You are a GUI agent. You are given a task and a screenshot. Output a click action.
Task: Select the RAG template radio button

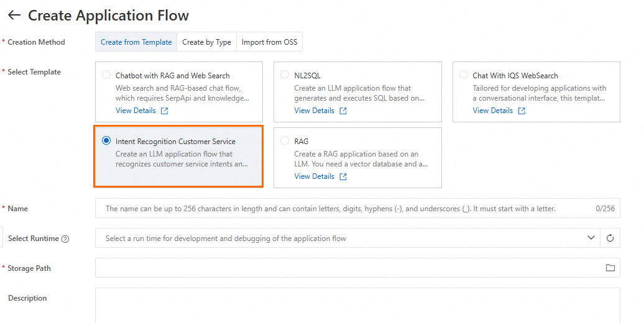(285, 141)
